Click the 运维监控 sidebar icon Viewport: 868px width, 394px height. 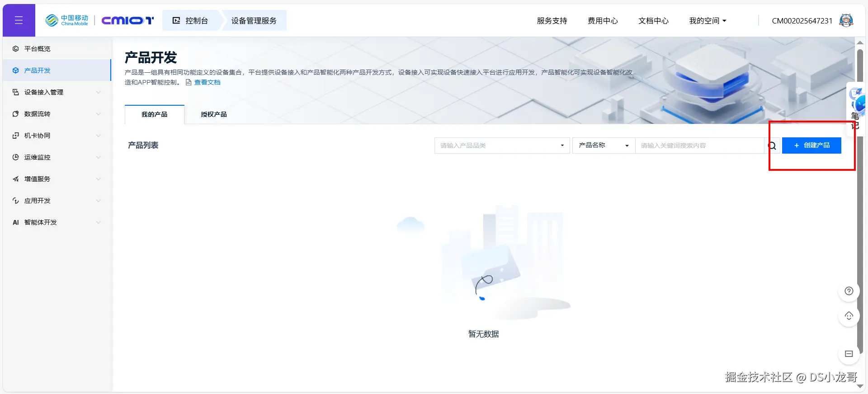coord(16,157)
